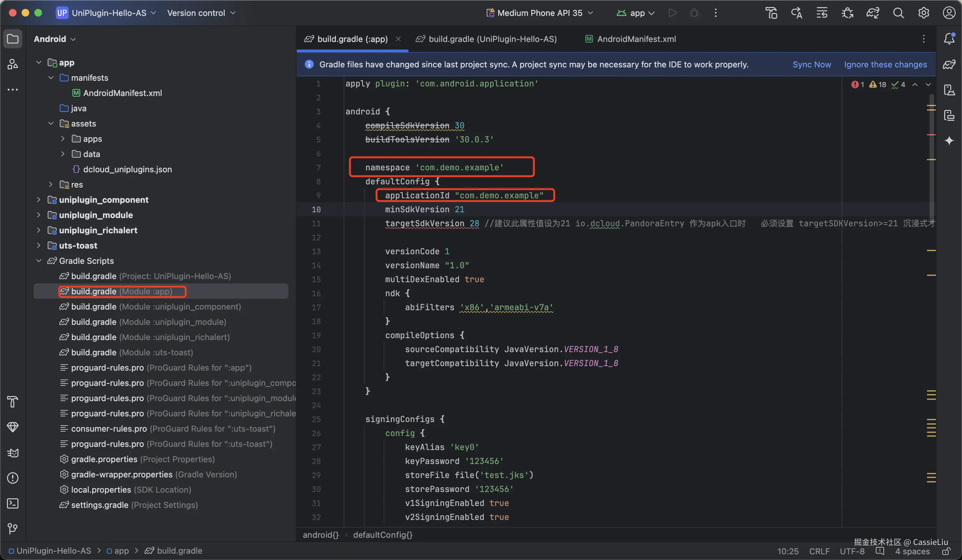Open dcloud_uniplugins.json in project tree
Screen dimensions: 962x560
pos(127,169)
